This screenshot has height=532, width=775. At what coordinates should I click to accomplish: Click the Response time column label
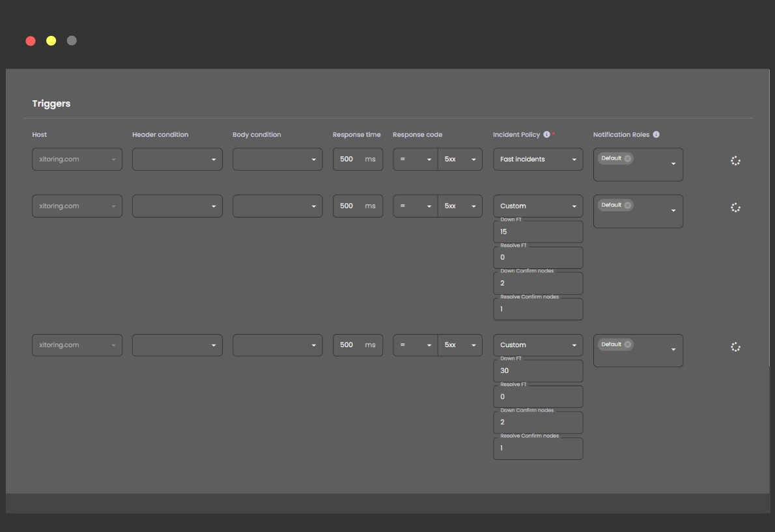(356, 134)
